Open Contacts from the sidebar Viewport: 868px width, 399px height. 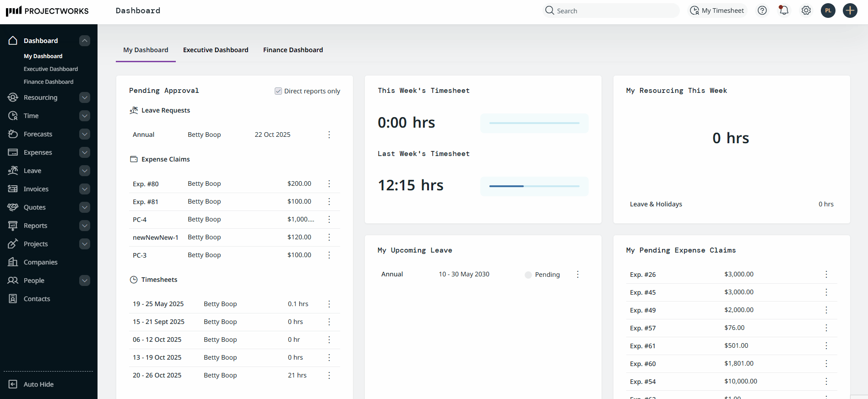(37, 299)
